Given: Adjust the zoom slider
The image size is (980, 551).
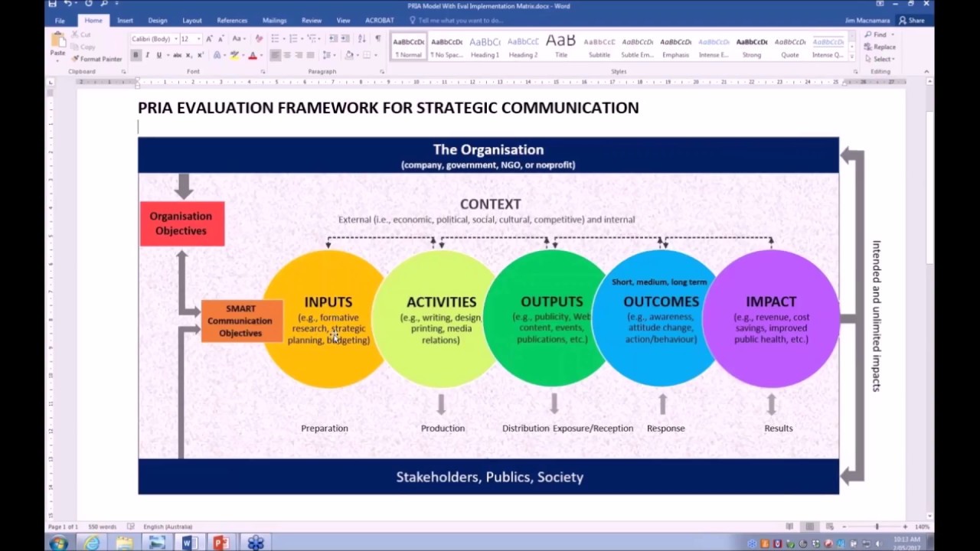Looking at the screenshot, I should [877, 527].
